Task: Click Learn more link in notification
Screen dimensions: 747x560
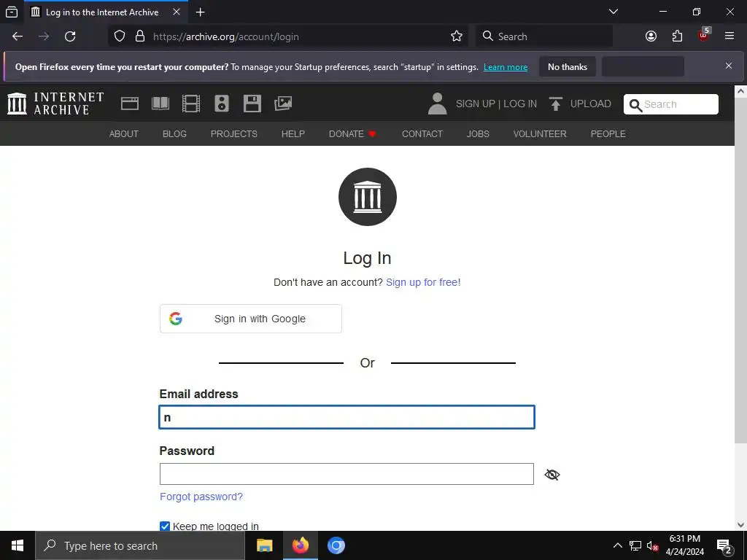Action: click(506, 67)
